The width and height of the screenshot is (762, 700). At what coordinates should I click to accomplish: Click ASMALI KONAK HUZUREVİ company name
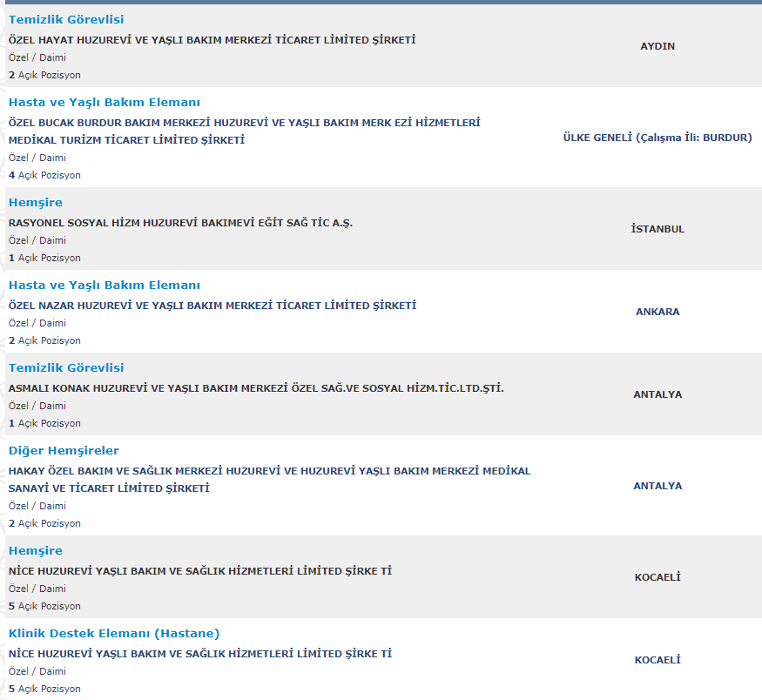coord(256,388)
